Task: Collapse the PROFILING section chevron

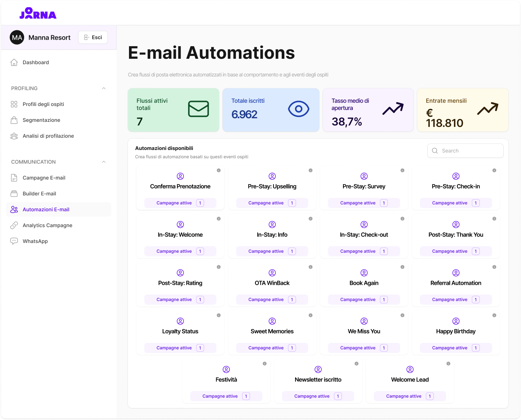Action: click(x=104, y=88)
